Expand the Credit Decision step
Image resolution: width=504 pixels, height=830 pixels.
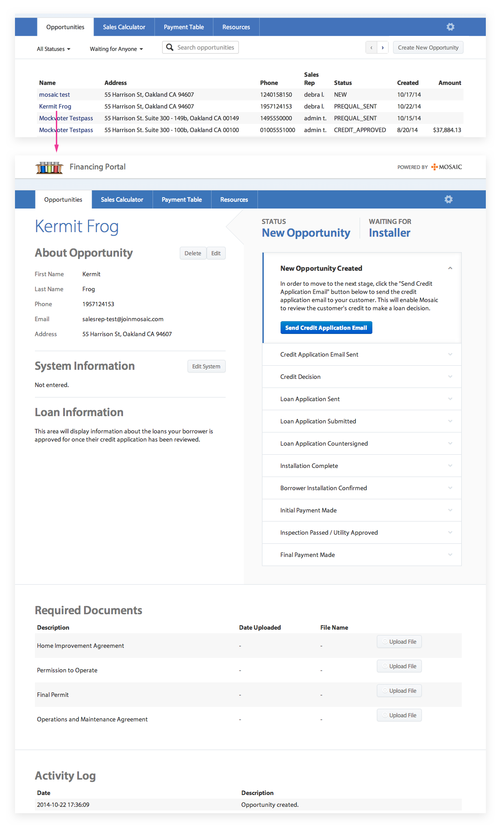(x=450, y=377)
